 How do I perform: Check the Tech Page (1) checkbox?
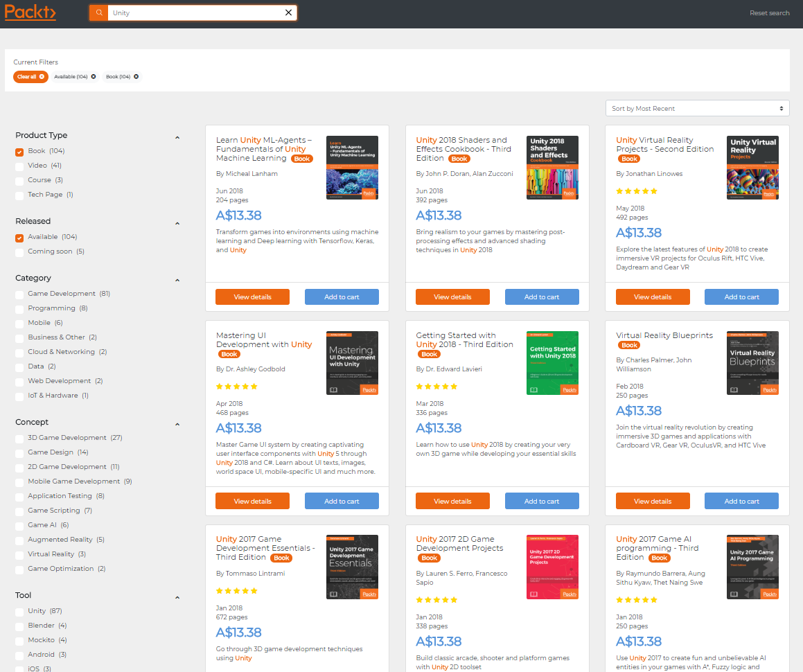point(19,195)
